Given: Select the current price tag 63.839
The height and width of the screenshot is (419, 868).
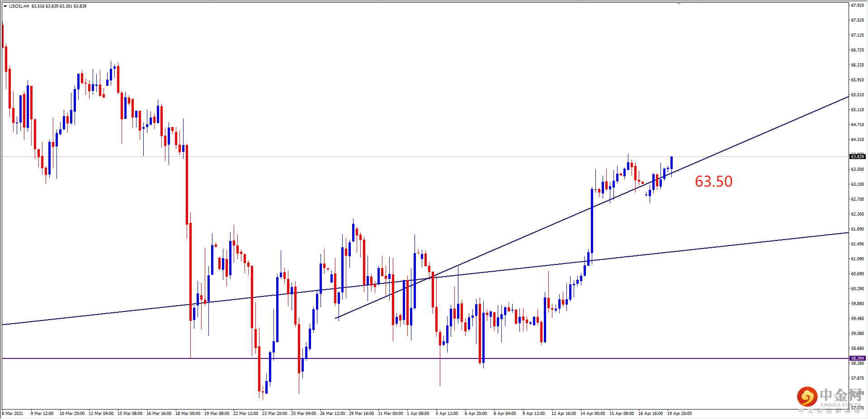Looking at the screenshot, I should tap(857, 156).
